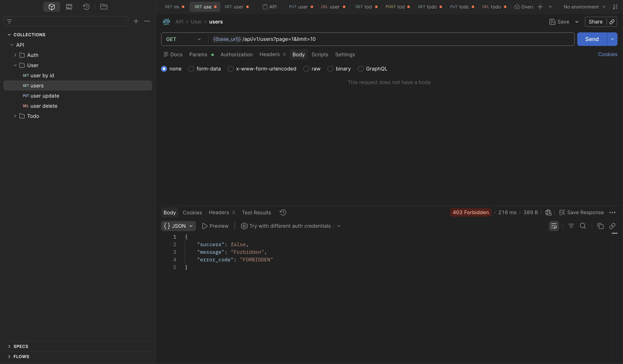This screenshot has width=623, height=364.
Task: Select the form-data body type radio
Action: point(191,69)
